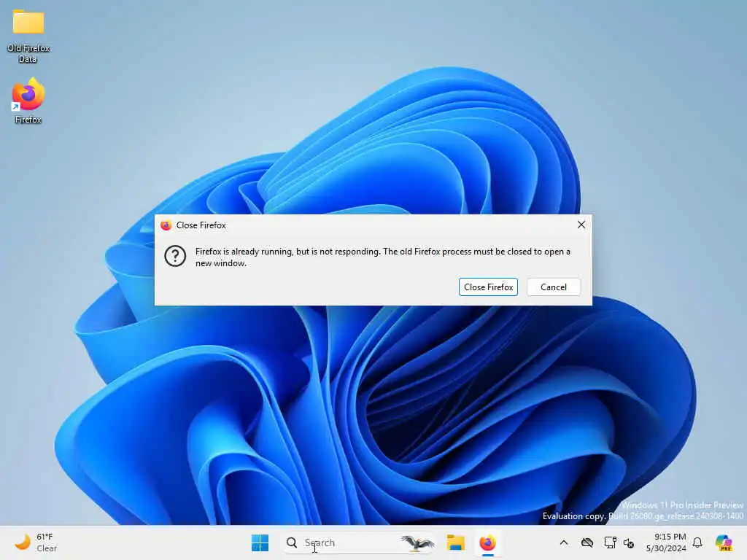This screenshot has height=560, width=747.
Task: Click the bird image in search box
Action: 417,542
